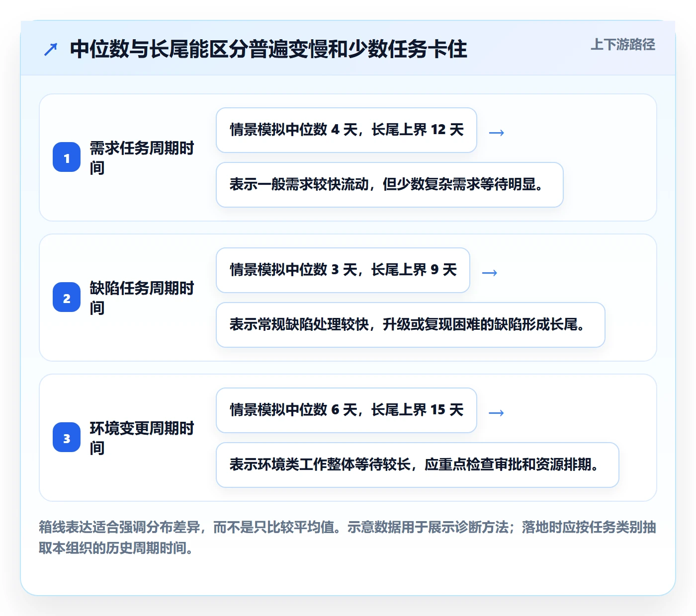Click the arrow after the 中位数 4 天 chip
The image size is (696, 616).
(497, 132)
